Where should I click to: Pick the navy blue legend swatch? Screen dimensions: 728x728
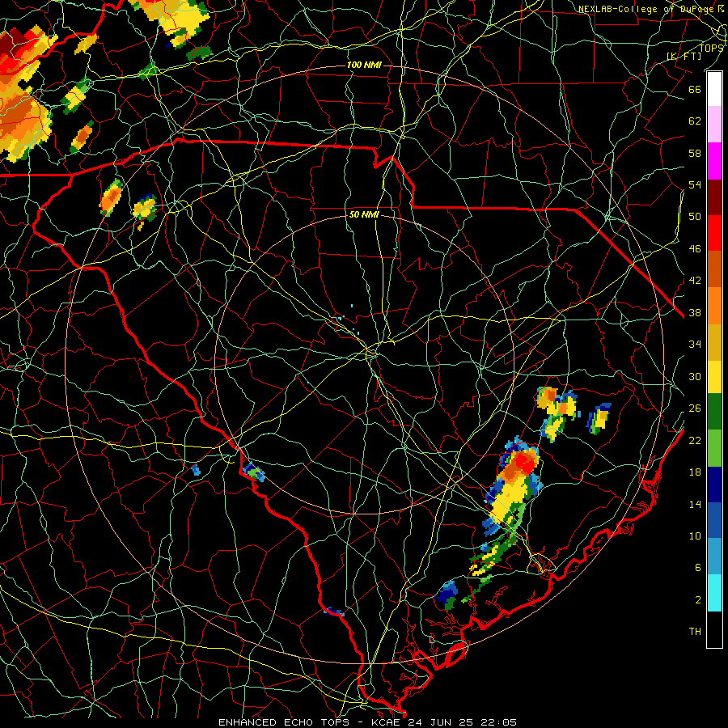click(714, 485)
